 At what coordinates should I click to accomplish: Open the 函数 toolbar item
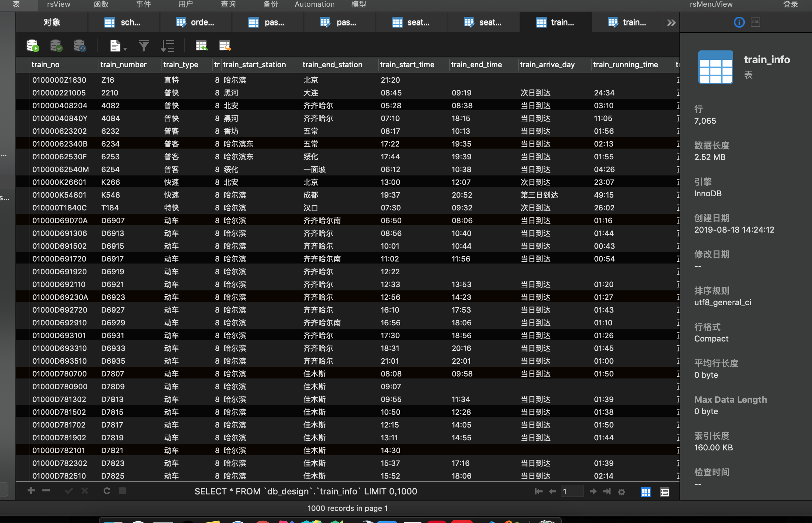(101, 4)
